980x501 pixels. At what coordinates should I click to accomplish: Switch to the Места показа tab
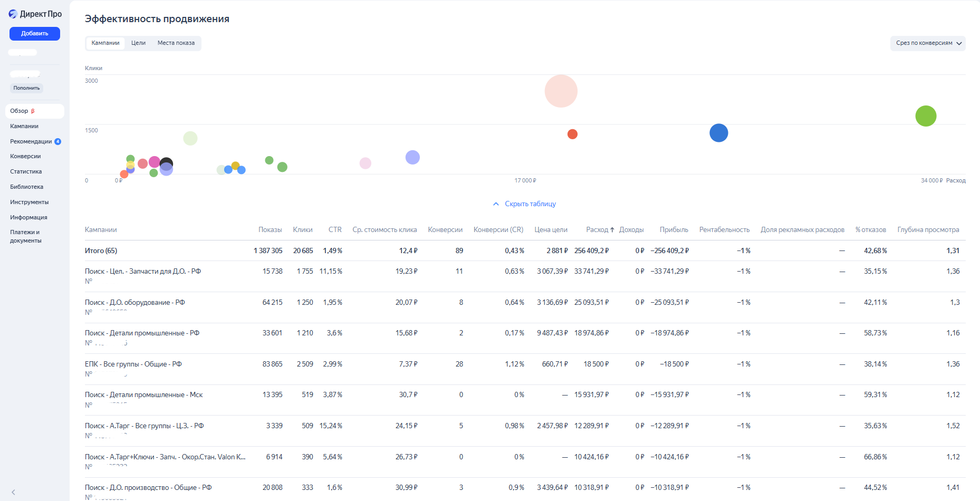point(176,43)
